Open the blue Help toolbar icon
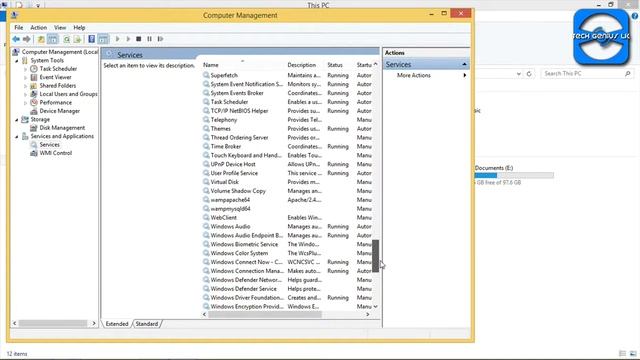 91,39
